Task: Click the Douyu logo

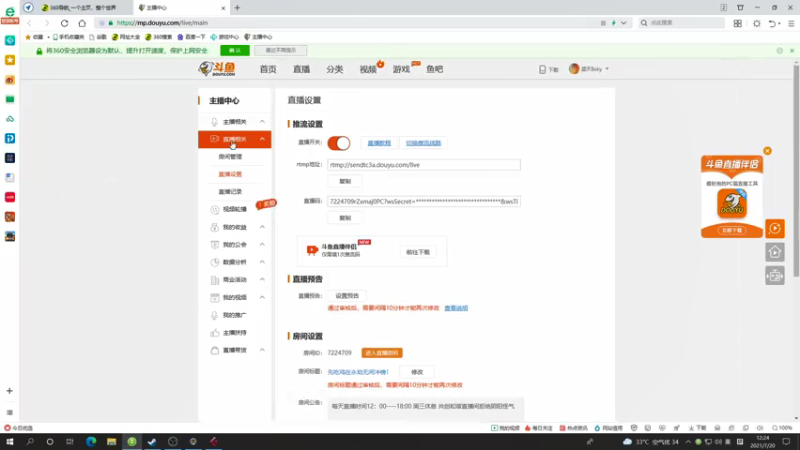Action: coord(217,69)
